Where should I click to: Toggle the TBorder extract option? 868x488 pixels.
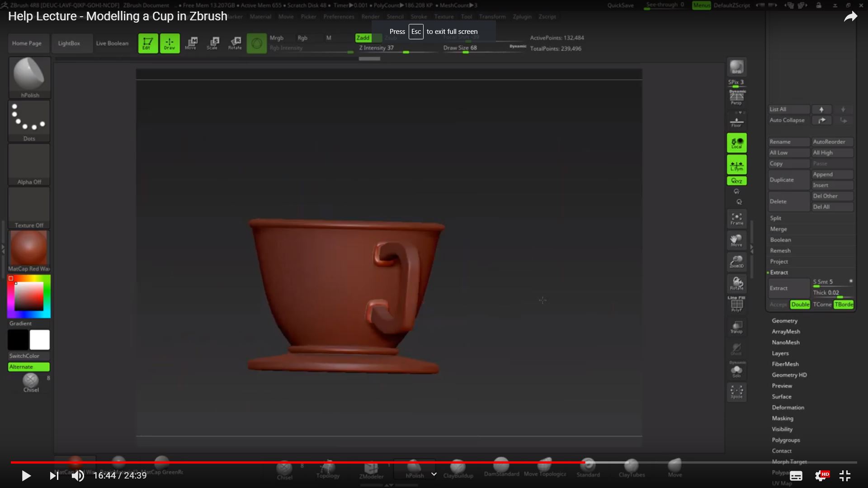point(844,305)
